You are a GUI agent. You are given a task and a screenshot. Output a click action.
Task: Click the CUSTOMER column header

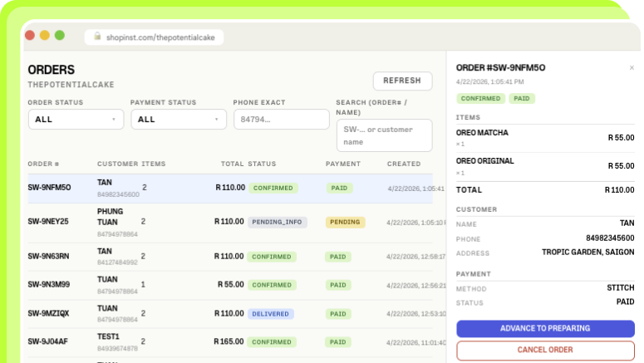point(117,164)
